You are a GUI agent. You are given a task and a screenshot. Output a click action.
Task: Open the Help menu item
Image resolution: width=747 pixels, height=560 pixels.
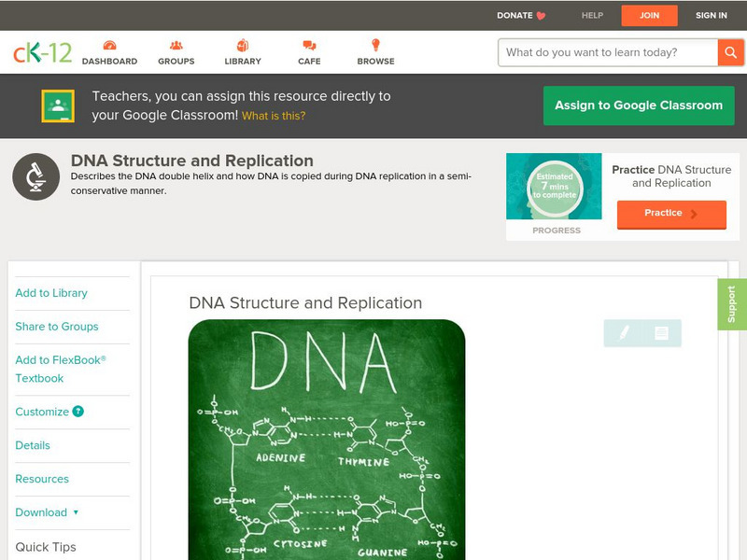pyautogui.click(x=592, y=15)
